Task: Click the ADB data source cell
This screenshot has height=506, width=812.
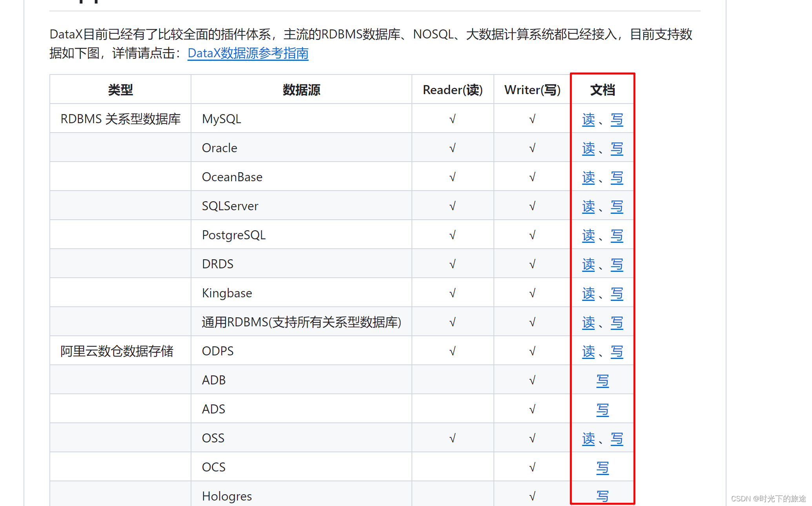Action: click(x=301, y=380)
